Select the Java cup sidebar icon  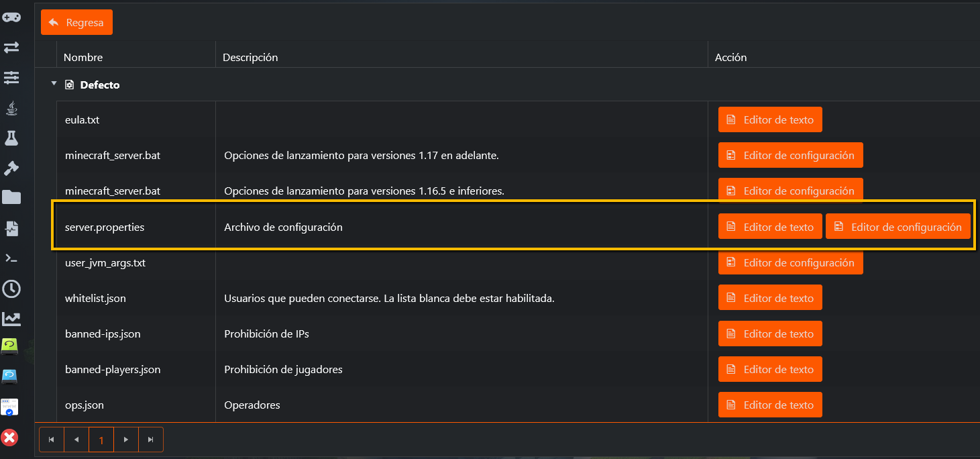tap(11, 107)
